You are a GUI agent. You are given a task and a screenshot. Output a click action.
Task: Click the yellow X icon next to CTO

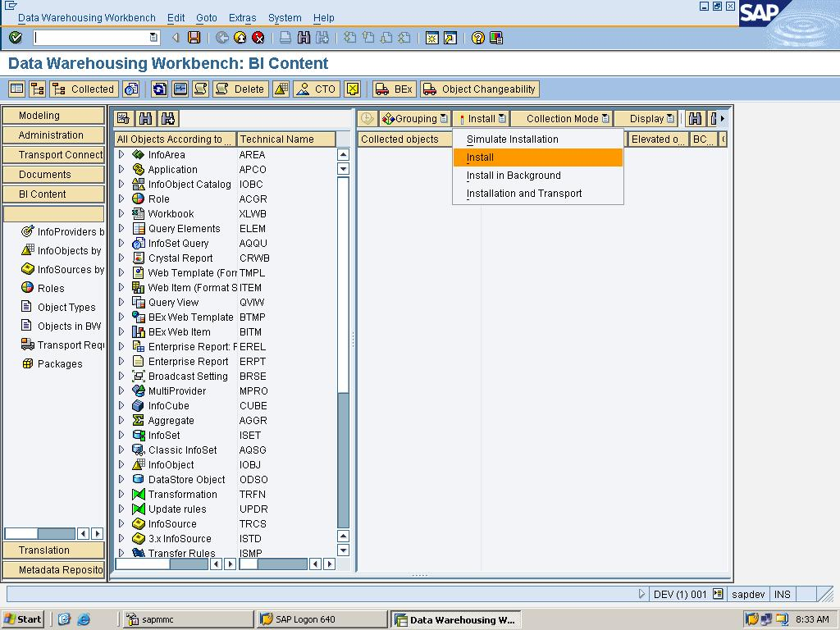click(x=353, y=89)
